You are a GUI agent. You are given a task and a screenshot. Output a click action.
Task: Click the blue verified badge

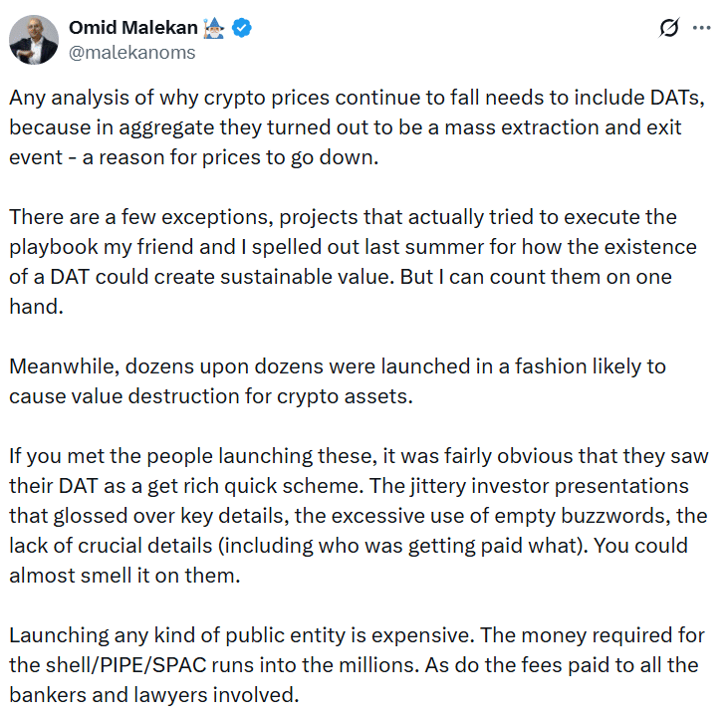pyautogui.click(x=241, y=29)
